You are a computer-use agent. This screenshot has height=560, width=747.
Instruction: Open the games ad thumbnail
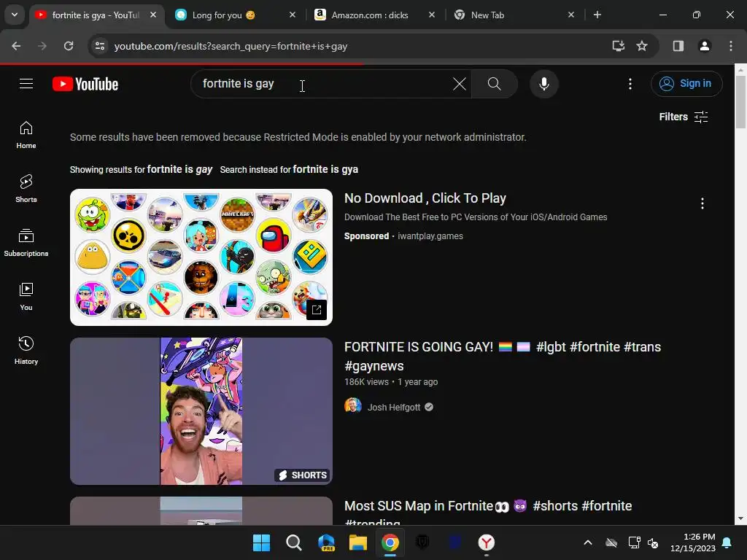pyautogui.click(x=201, y=257)
